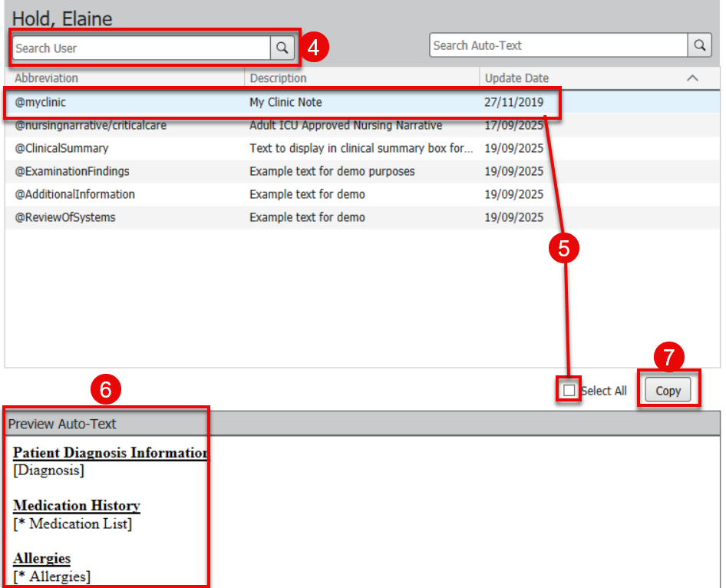Sort by the Abbreviation column header
This screenshot has width=726, height=588.
(x=46, y=78)
